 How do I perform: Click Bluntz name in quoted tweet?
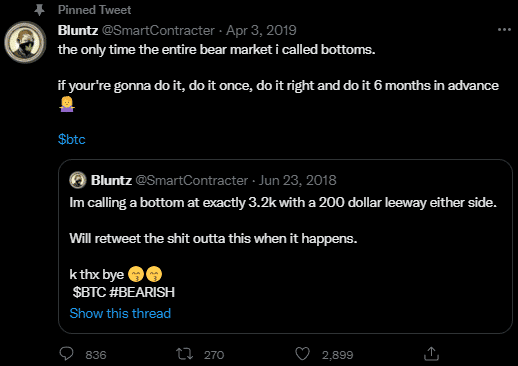coord(111,180)
